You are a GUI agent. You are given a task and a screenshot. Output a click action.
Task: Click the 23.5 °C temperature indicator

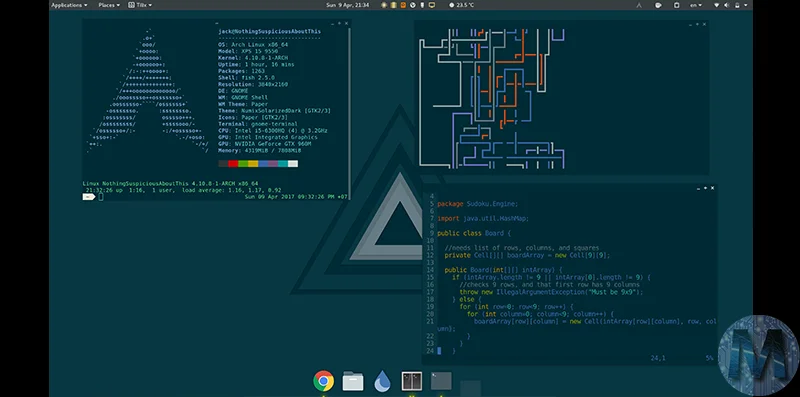461,5
